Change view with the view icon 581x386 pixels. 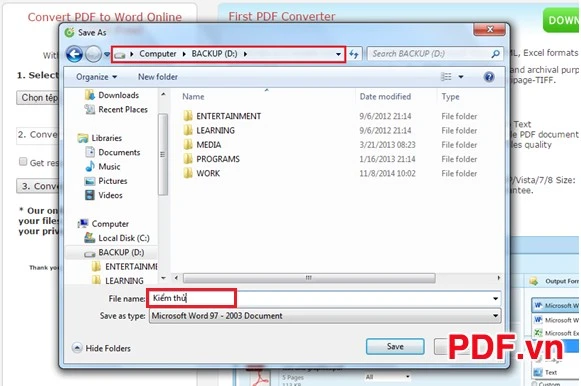click(446, 77)
